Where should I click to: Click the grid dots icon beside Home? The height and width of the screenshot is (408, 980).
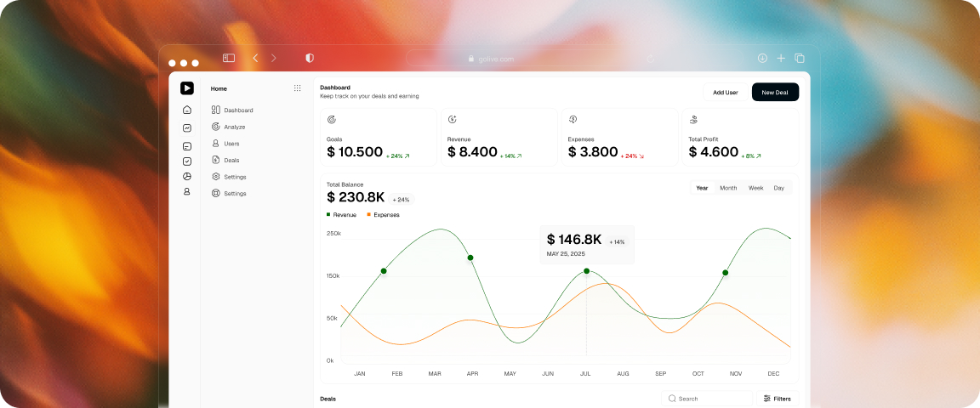(x=297, y=88)
